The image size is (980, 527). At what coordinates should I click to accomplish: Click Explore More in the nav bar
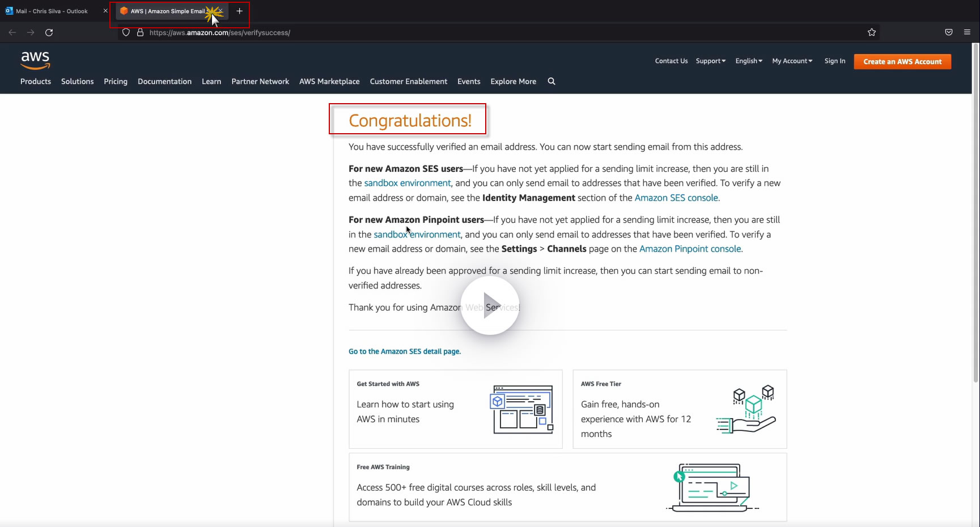(x=513, y=82)
